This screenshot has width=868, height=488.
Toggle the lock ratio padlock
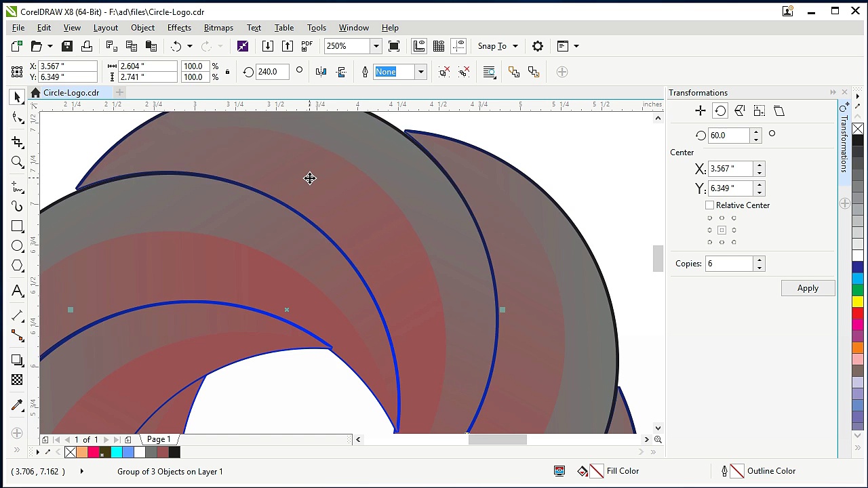(227, 72)
